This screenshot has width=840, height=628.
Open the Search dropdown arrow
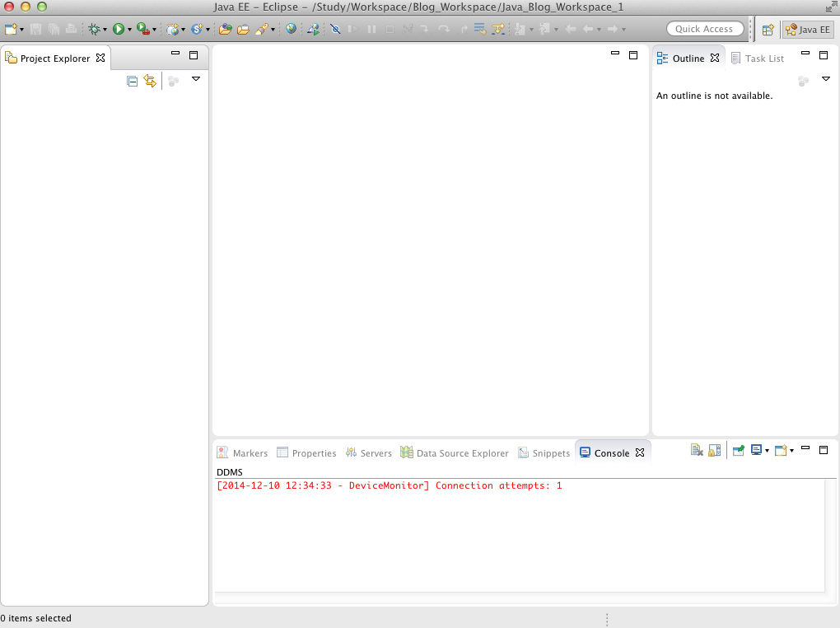point(273,30)
